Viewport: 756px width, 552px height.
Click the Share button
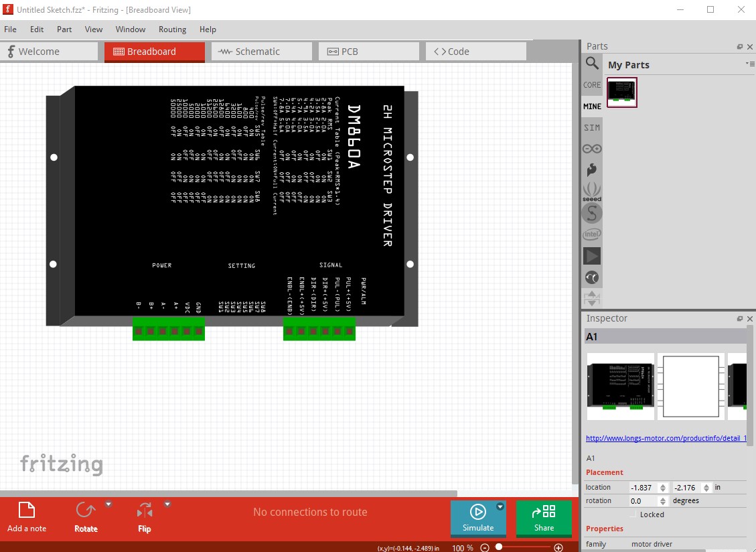[544, 519]
